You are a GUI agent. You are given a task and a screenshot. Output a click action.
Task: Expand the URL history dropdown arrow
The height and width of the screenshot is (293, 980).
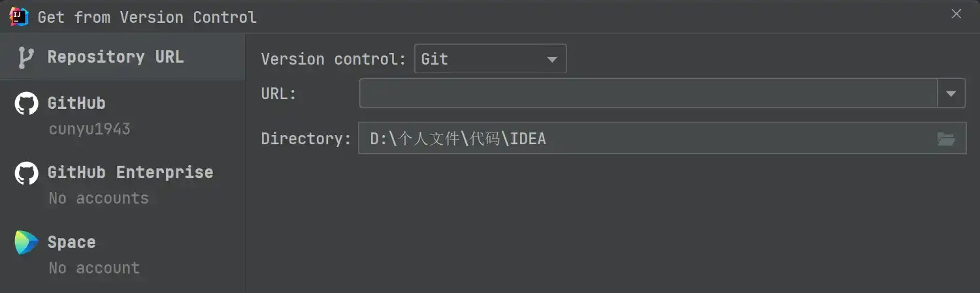(x=951, y=93)
